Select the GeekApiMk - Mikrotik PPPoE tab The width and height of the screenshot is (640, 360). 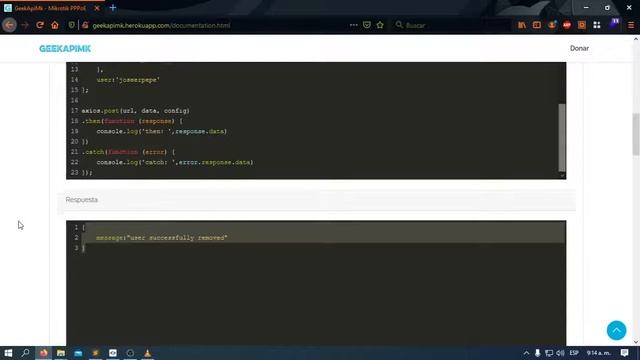(50, 8)
